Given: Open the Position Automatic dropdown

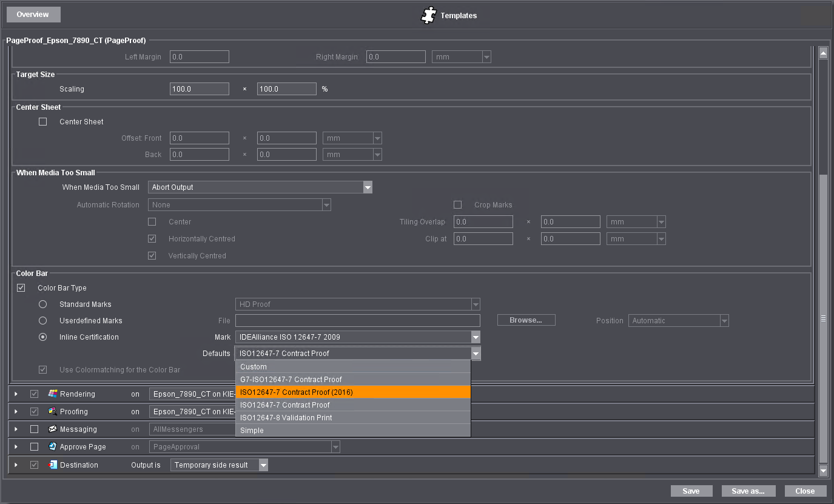Looking at the screenshot, I should point(679,320).
